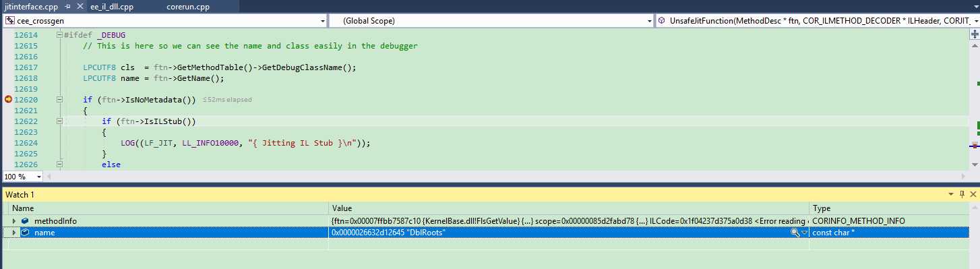980x269 pixels.
Task: Collapse the else block at line 12626
Action: (60, 165)
